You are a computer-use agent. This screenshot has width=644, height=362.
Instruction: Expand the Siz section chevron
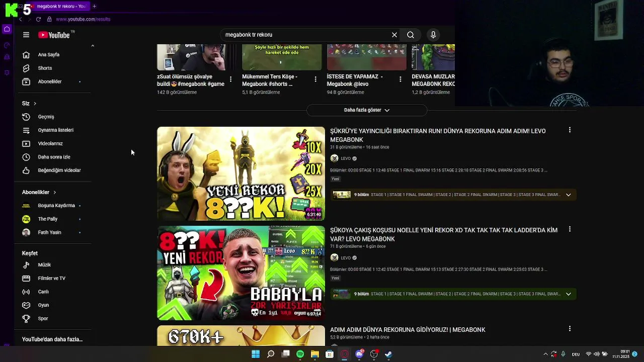click(35, 104)
